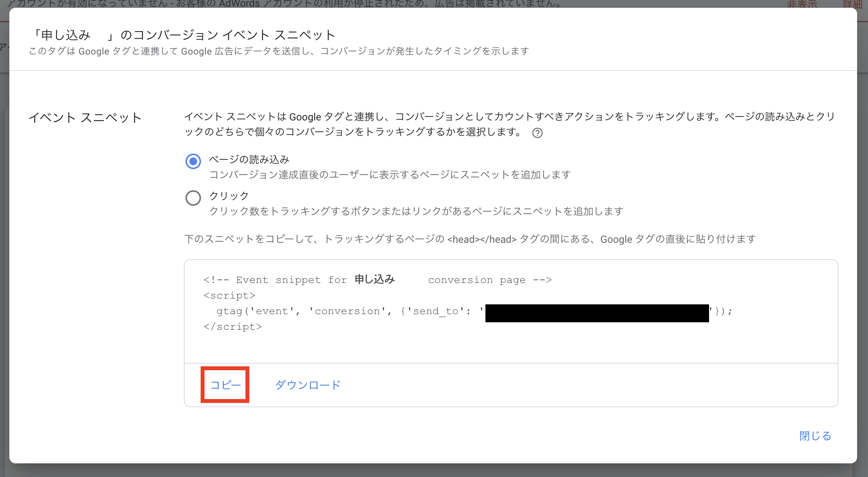Click the dialog title コンバージョン イベント スニペット
Viewport: 868px width, 477px height.
point(183,35)
